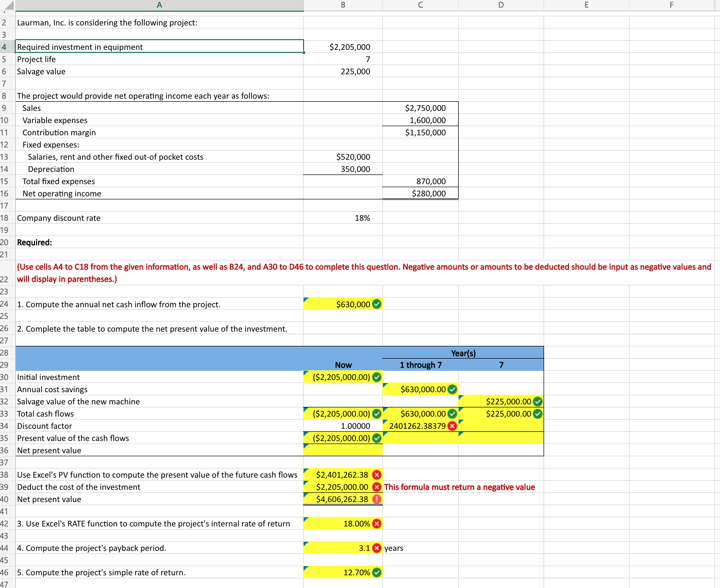Click the green check next to total cash flows $630,000.00
The width and height of the screenshot is (720, 588).
(453, 414)
